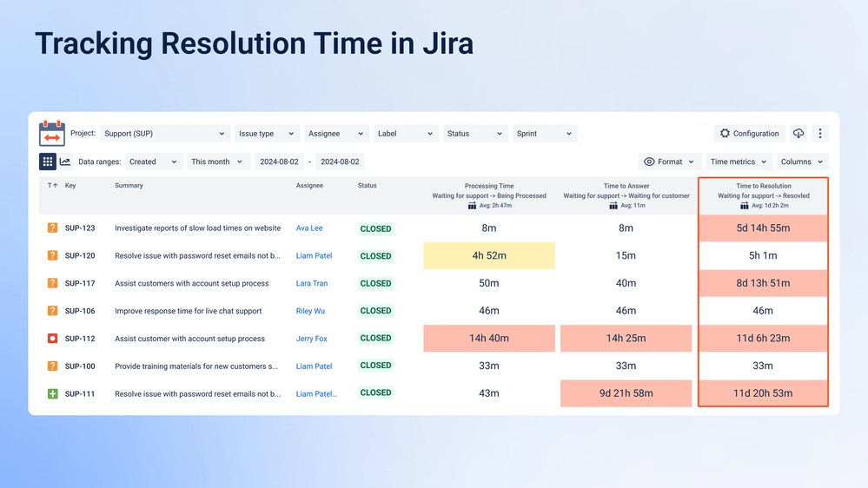Click the question issue type icon for SUP-100
Screen dimensions: 868x488
[53, 366]
